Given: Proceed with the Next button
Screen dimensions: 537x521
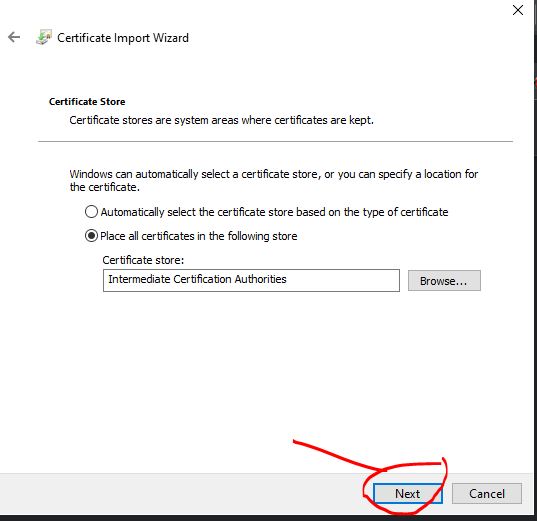Looking at the screenshot, I should click(408, 494).
